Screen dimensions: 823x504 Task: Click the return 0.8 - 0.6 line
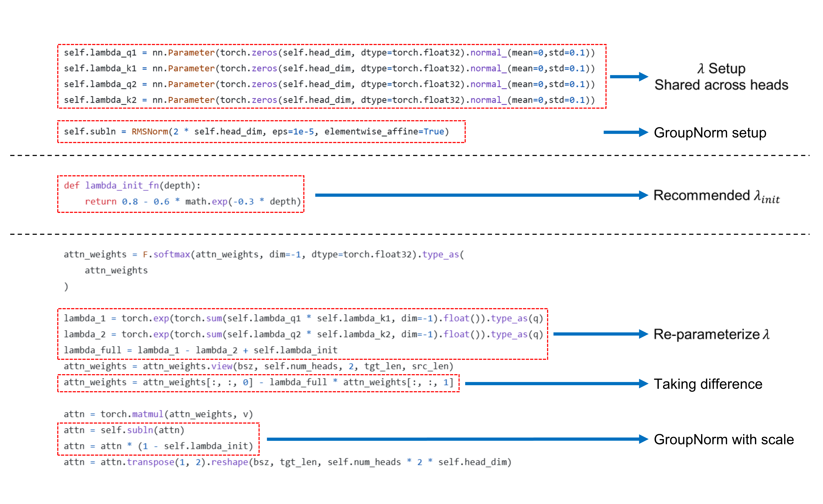point(193,202)
